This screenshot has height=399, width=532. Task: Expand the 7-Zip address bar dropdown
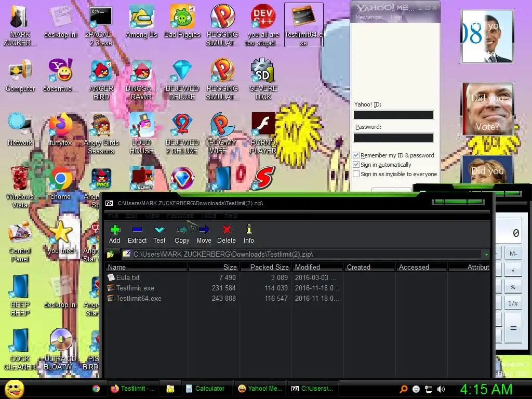click(486, 254)
